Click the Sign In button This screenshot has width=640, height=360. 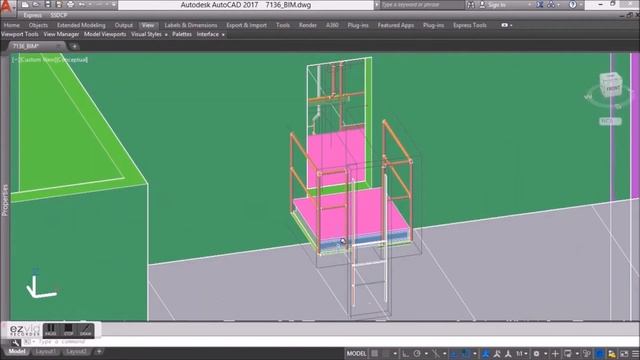point(493,5)
